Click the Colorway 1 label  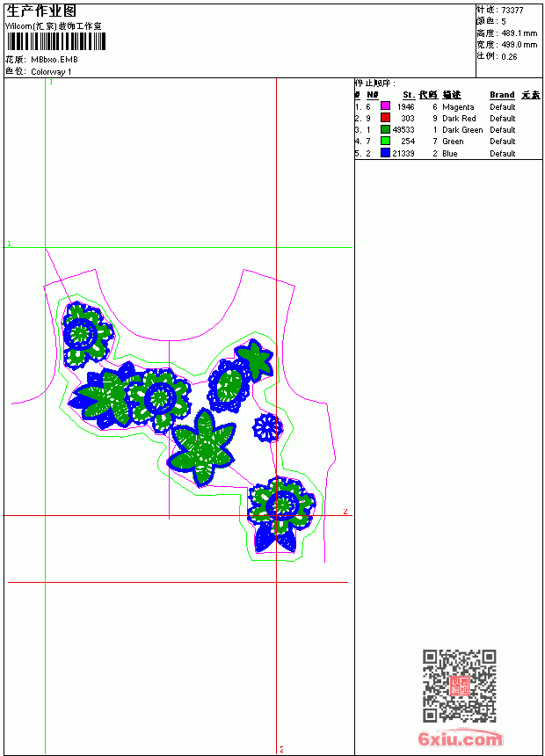pos(51,72)
